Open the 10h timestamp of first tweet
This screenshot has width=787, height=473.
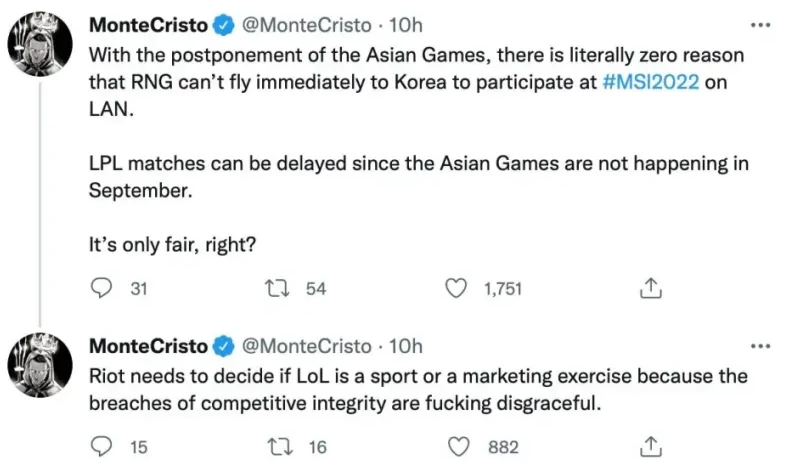coord(405,23)
